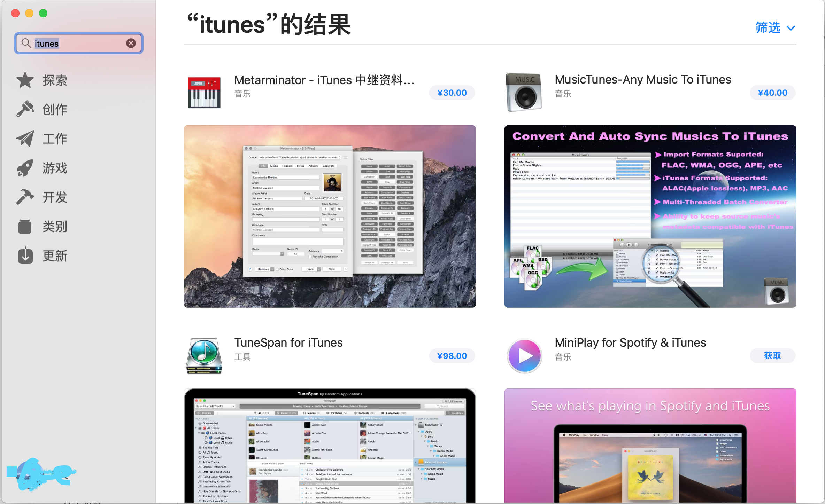
Task: Buy MusicTunes for ¥40.00
Action: 772,93
